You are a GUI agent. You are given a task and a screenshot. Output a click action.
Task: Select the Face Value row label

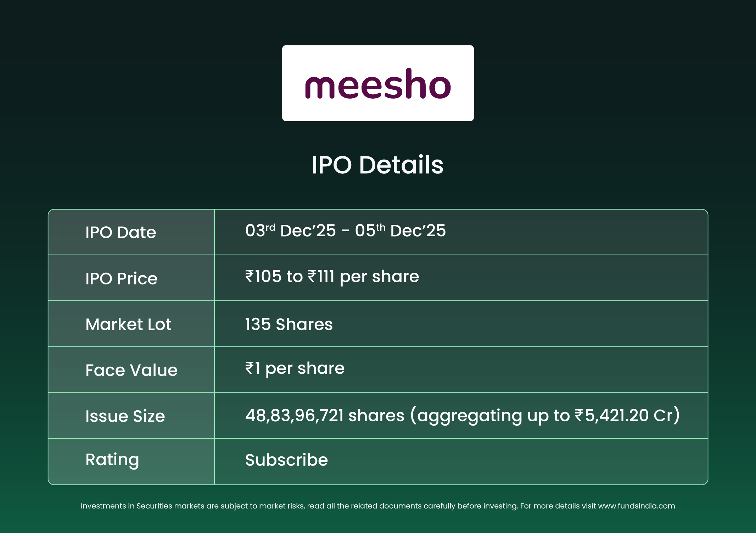tap(131, 370)
